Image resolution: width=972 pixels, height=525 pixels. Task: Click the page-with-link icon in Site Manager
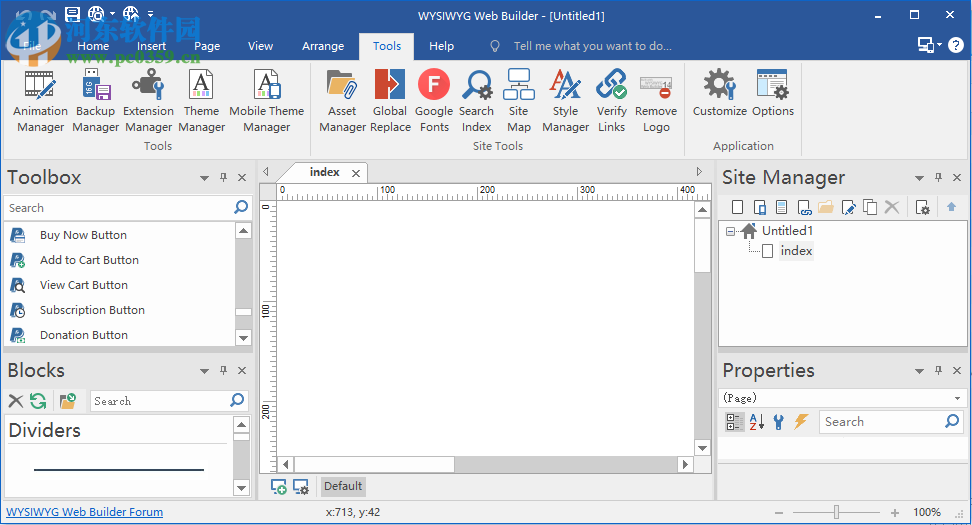pos(804,207)
